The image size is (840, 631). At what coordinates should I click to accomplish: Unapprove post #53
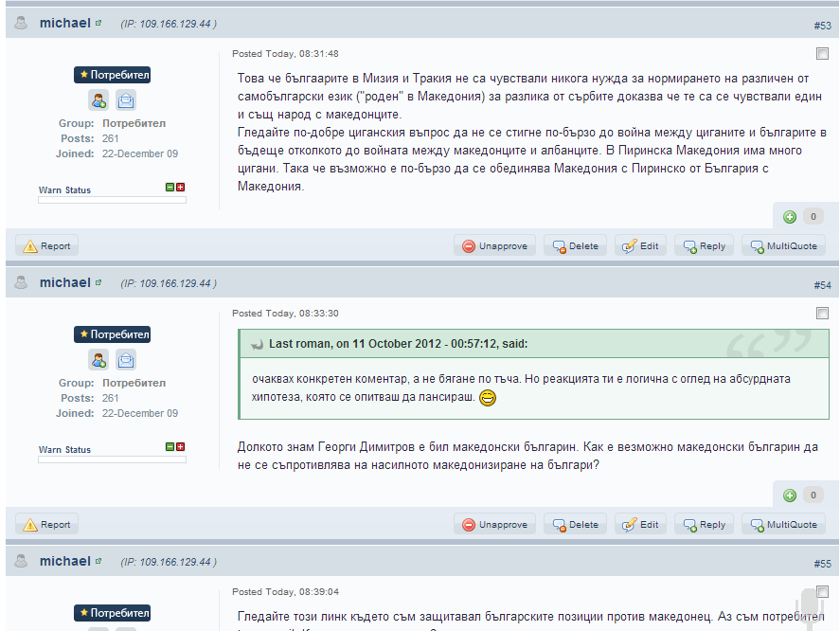point(494,246)
